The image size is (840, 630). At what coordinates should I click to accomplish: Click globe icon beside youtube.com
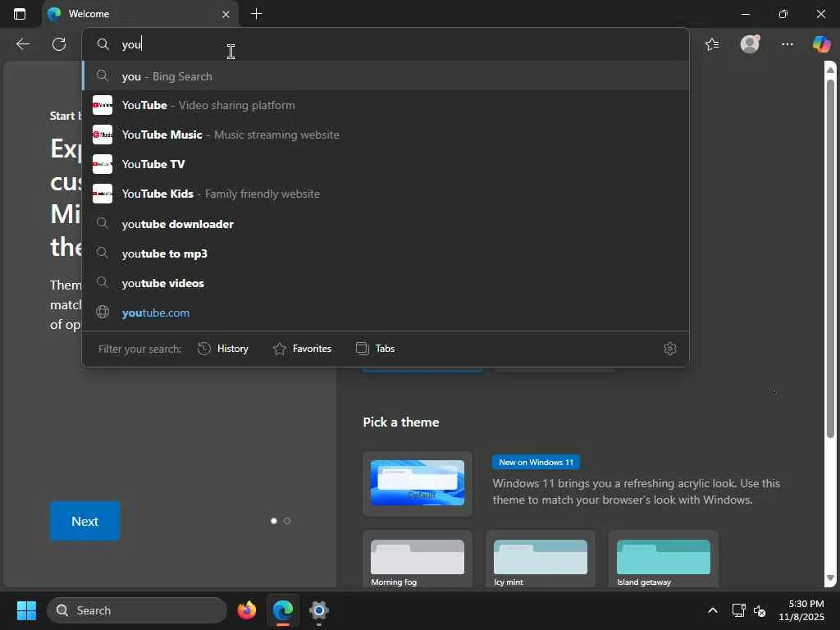103,312
